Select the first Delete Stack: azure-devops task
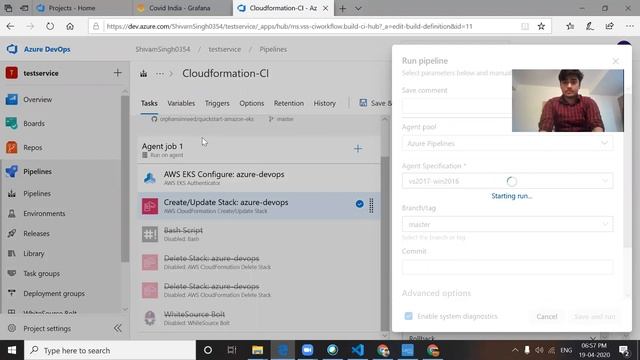The width and height of the screenshot is (640, 360). (259, 262)
